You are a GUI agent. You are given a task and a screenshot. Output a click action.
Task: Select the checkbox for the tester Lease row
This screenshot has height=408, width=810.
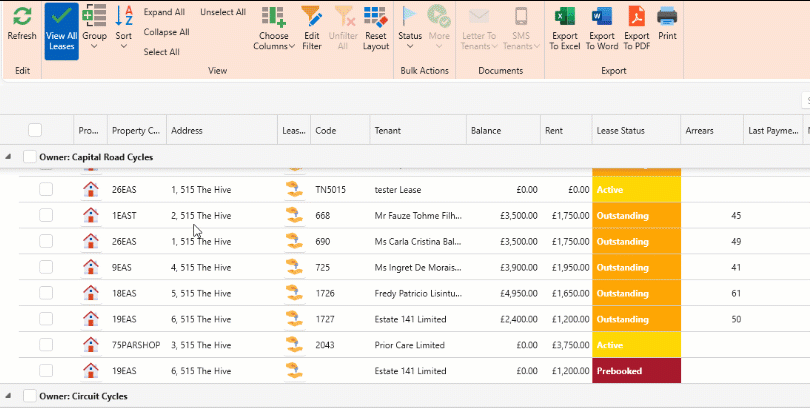coord(46,189)
